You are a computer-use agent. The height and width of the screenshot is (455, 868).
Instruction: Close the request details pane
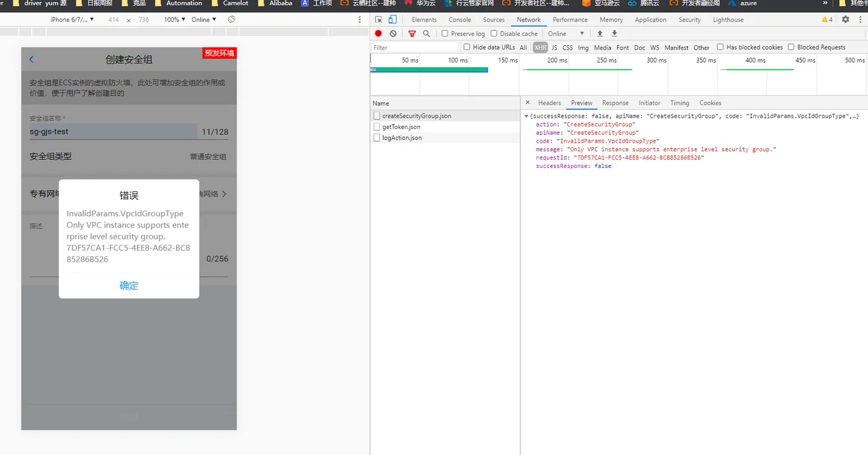point(528,103)
